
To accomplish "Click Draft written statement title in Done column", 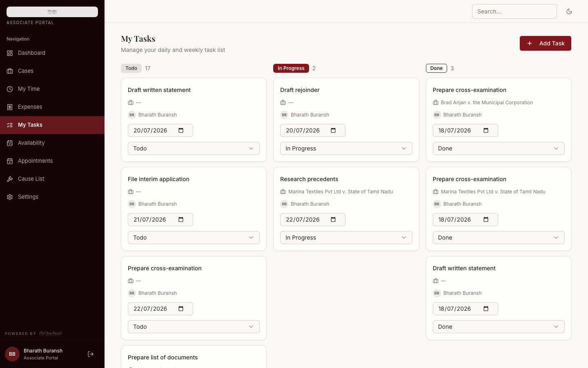I will [464, 268].
